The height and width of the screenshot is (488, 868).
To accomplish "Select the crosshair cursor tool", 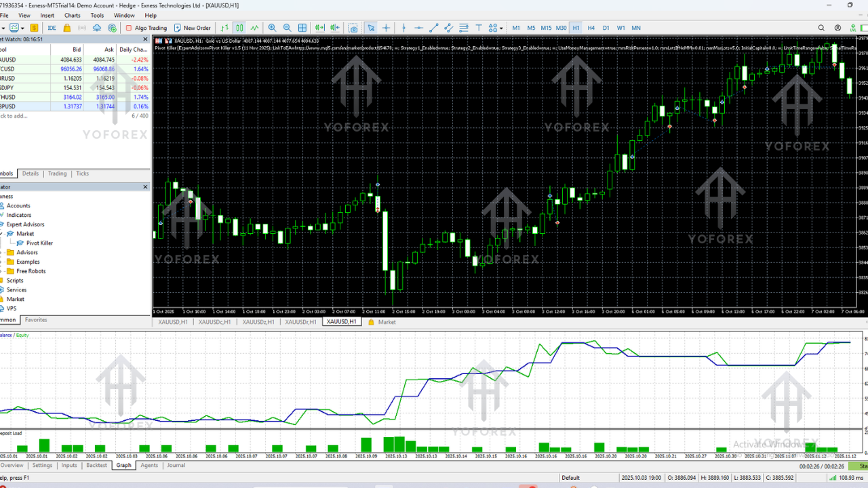I will coord(387,28).
